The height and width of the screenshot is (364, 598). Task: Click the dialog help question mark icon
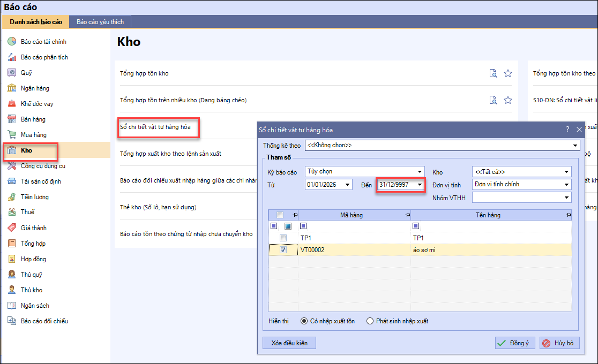point(567,130)
